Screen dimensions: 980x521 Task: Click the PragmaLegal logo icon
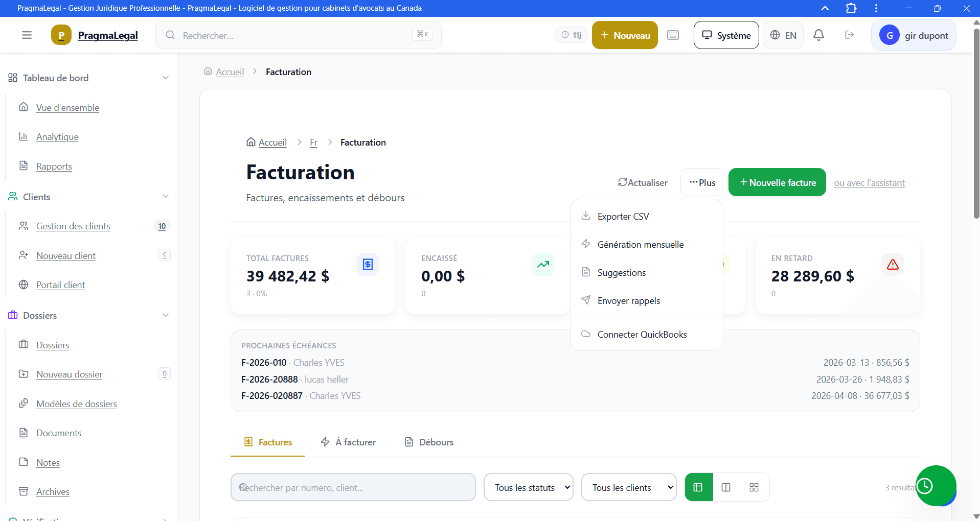point(61,35)
